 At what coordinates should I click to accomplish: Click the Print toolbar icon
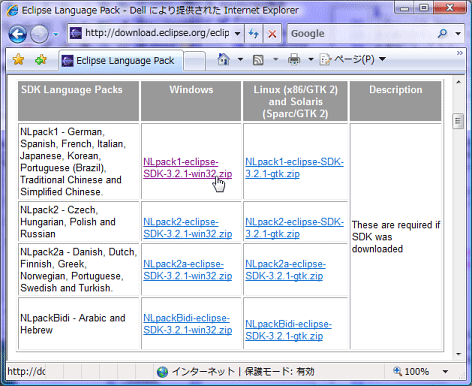(294, 60)
